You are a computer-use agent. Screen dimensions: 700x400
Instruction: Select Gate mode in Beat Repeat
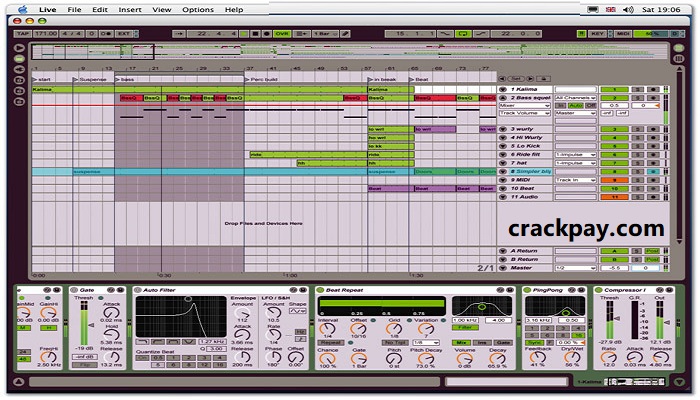click(503, 342)
